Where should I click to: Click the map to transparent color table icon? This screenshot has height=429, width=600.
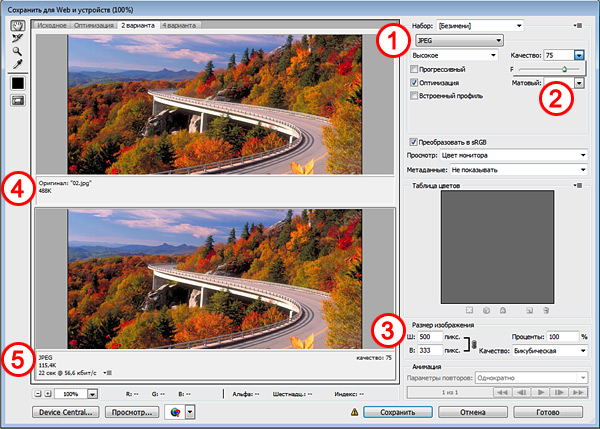(x=470, y=310)
